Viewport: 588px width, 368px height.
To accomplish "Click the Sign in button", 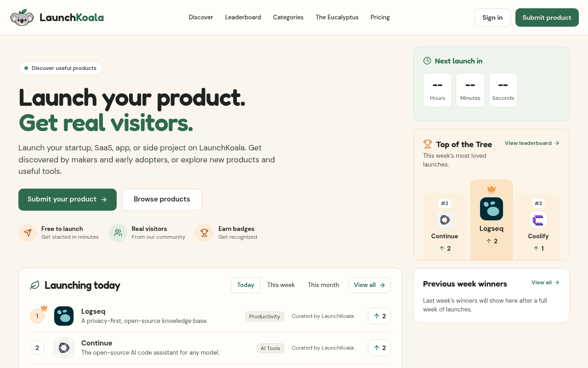I will 492,17.
